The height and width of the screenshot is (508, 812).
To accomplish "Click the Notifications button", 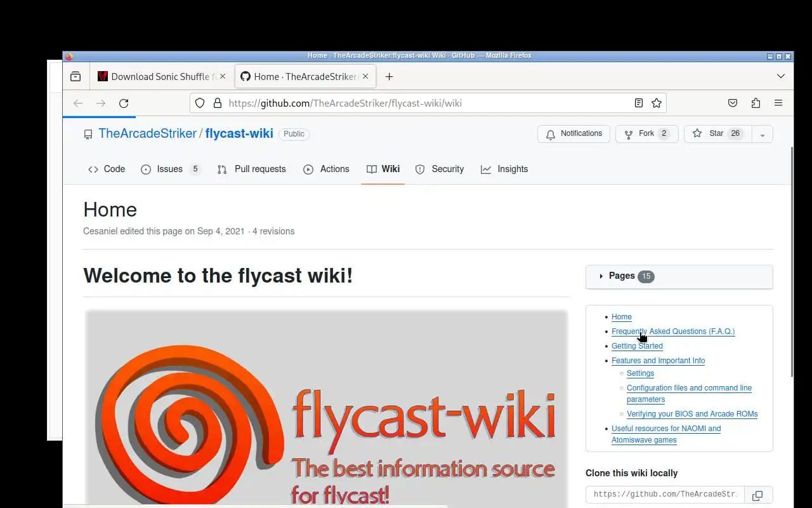I will [x=573, y=133].
